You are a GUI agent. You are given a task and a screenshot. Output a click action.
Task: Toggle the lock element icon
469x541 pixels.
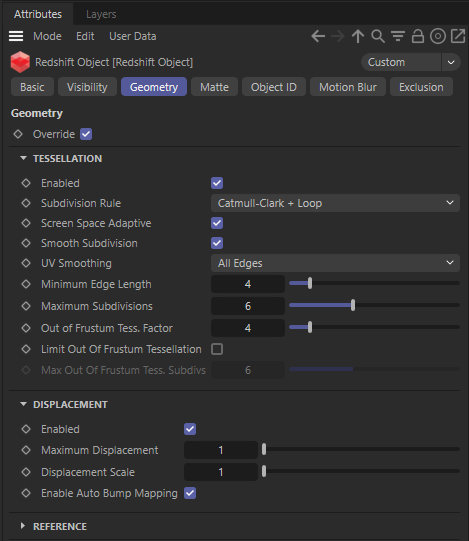[x=418, y=36]
